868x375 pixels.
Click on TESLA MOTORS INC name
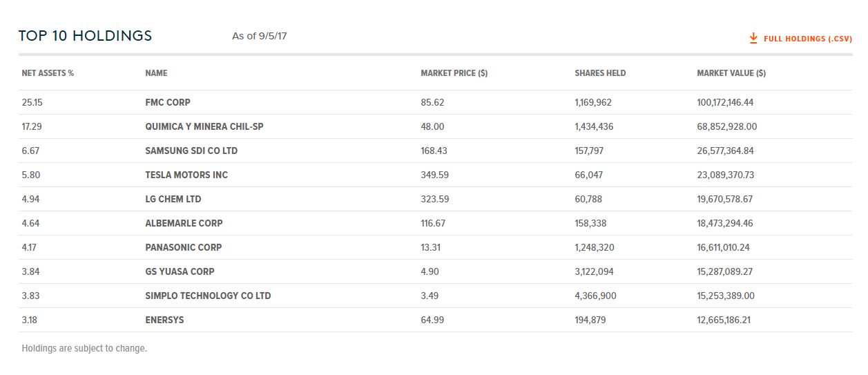(x=186, y=175)
